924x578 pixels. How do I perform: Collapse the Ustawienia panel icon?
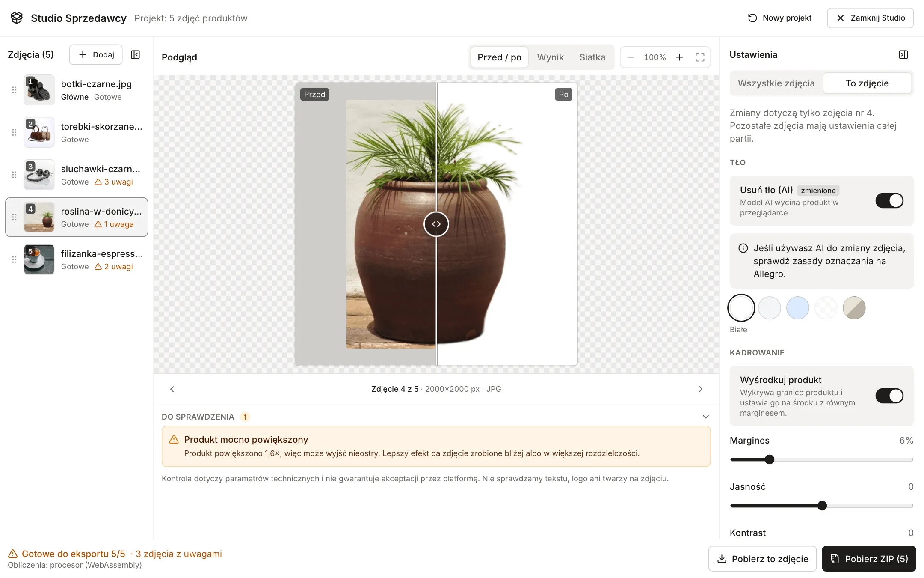(x=903, y=55)
